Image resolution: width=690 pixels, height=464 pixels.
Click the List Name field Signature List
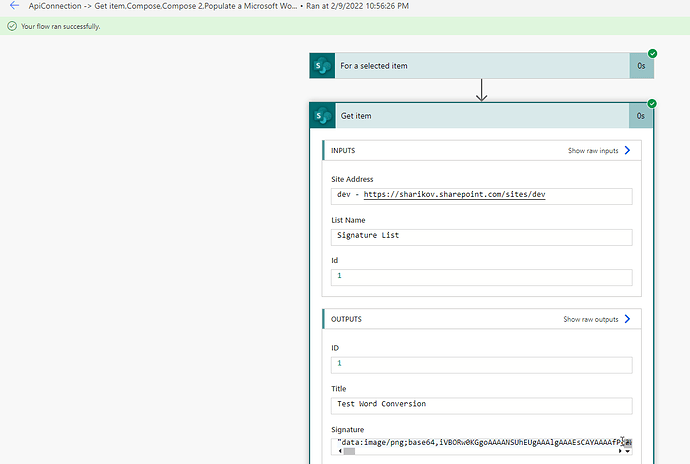click(x=481, y=237)
